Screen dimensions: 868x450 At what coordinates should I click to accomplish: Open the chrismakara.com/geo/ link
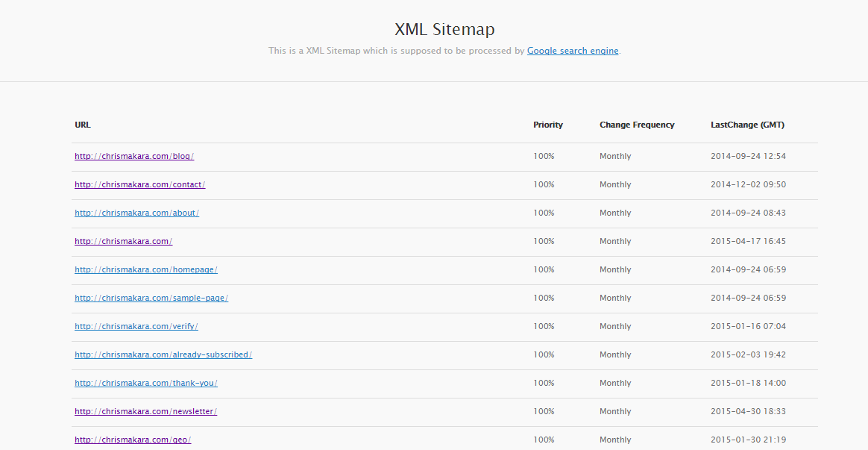(133, 440)
